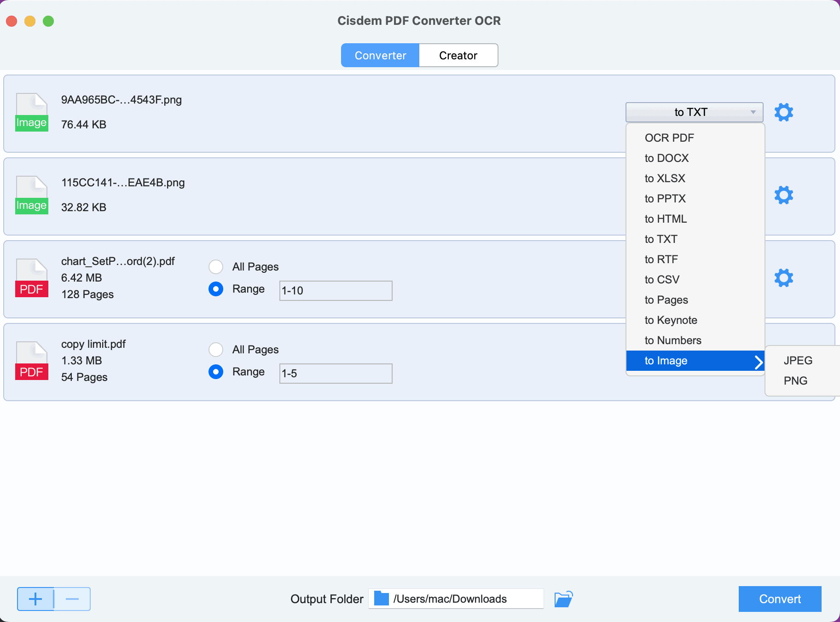Click the blue folder icon in output path
840x622 pixels.
pos(382,599)
